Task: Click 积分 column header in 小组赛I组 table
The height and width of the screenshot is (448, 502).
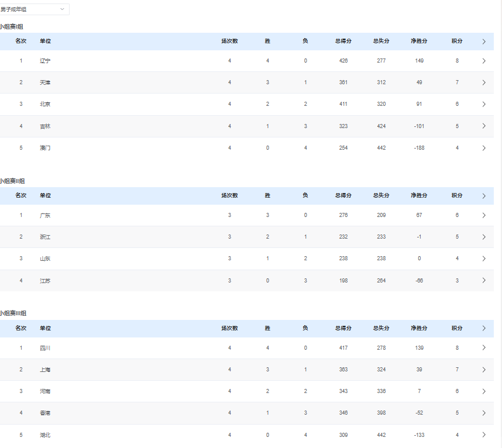Action: point(457,42)
